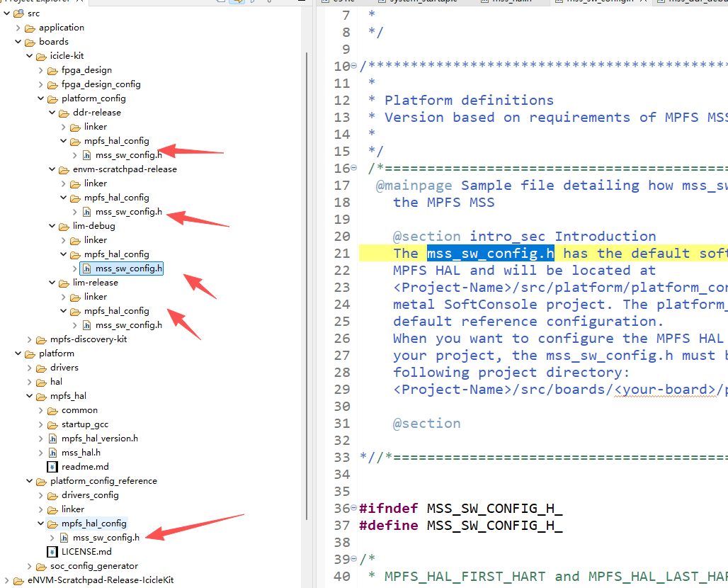Collapse mpfs_hal_config under ddr-release
Screen dimensions: 728x588
63,141
